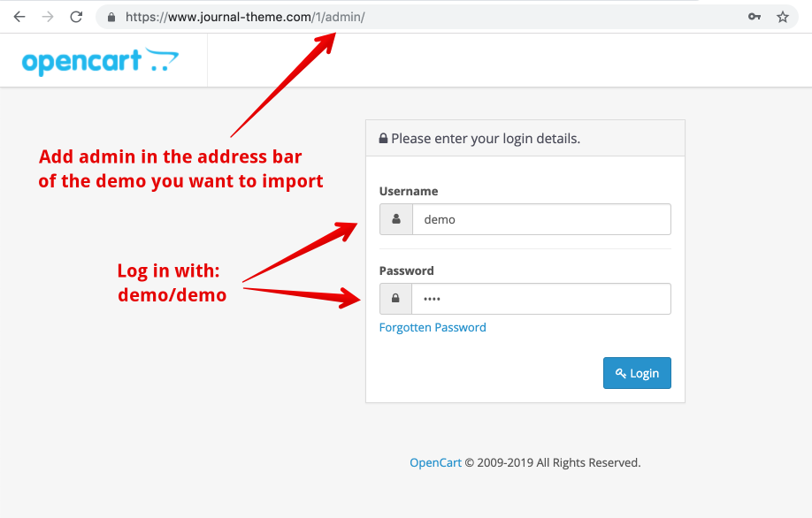The width and height of the screenshot is (812, 518).
Task: Click into the Password input field
Action: click(x=540, y=299)
